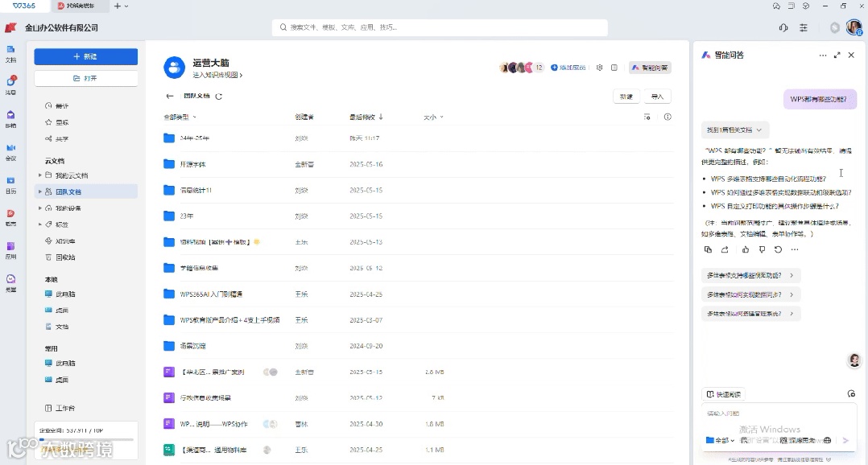Switch to the W365 tab

point(24,6)
